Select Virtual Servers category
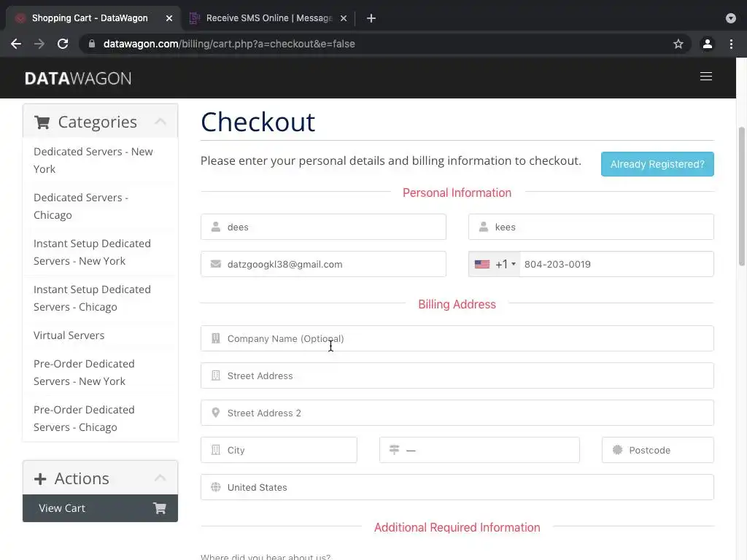This screenshot has height=560, width=747. click(69, 335)
